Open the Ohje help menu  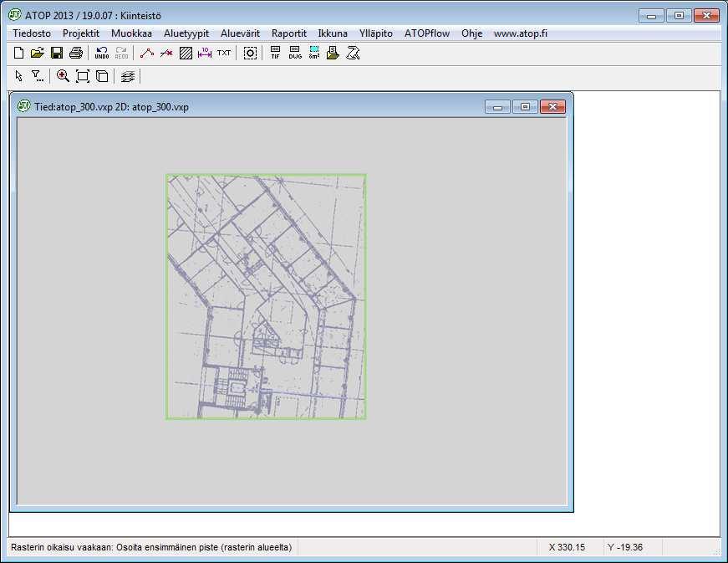coord(471,33)
